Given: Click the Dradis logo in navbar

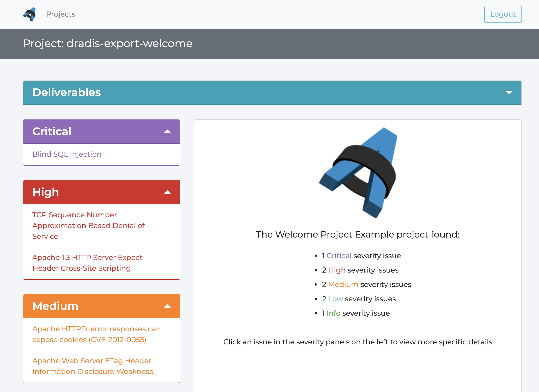Looking at the screenshot, I should click(x=30, y=14).
